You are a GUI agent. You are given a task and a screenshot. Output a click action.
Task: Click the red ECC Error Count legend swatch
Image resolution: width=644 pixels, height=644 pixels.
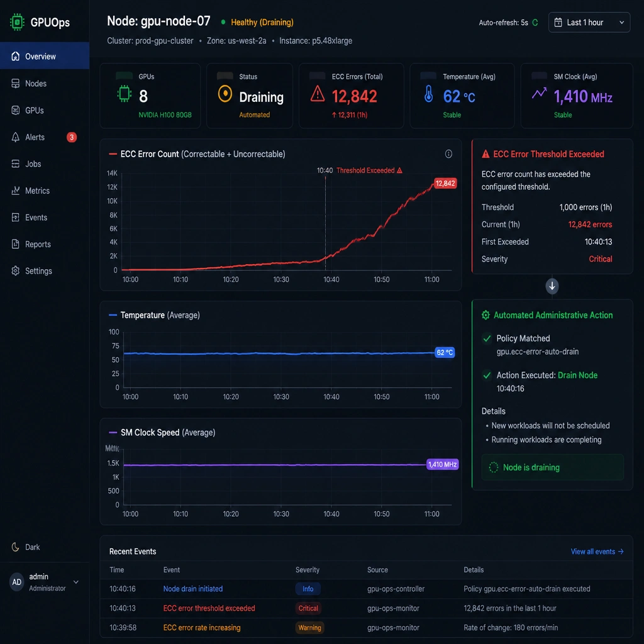113,154
